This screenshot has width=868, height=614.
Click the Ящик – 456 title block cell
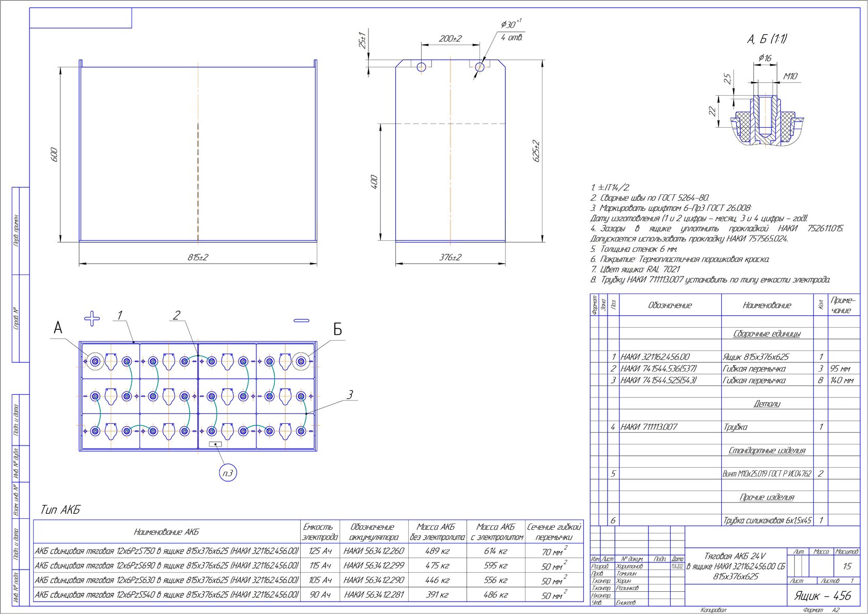(822, 595)
